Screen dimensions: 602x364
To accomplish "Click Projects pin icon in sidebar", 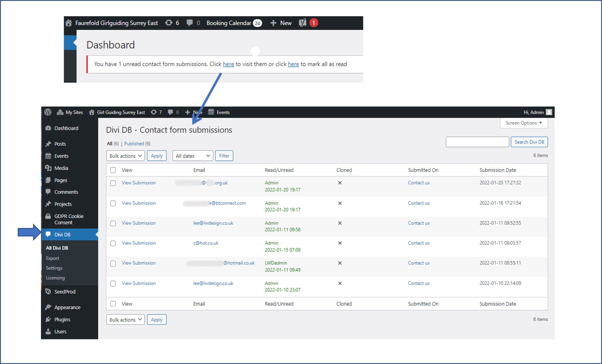I will click(48, 204).
